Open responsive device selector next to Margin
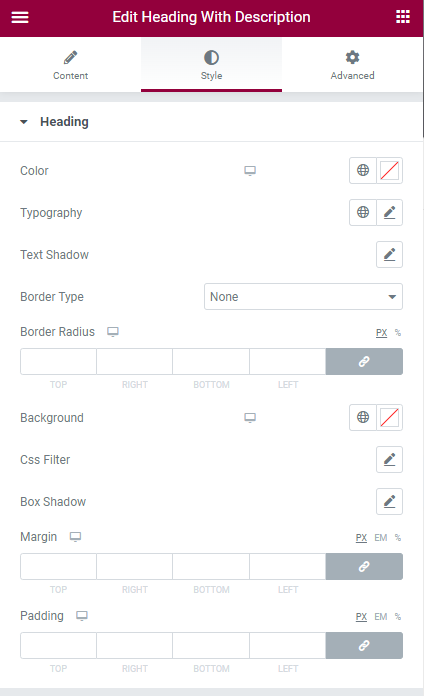 75,537
